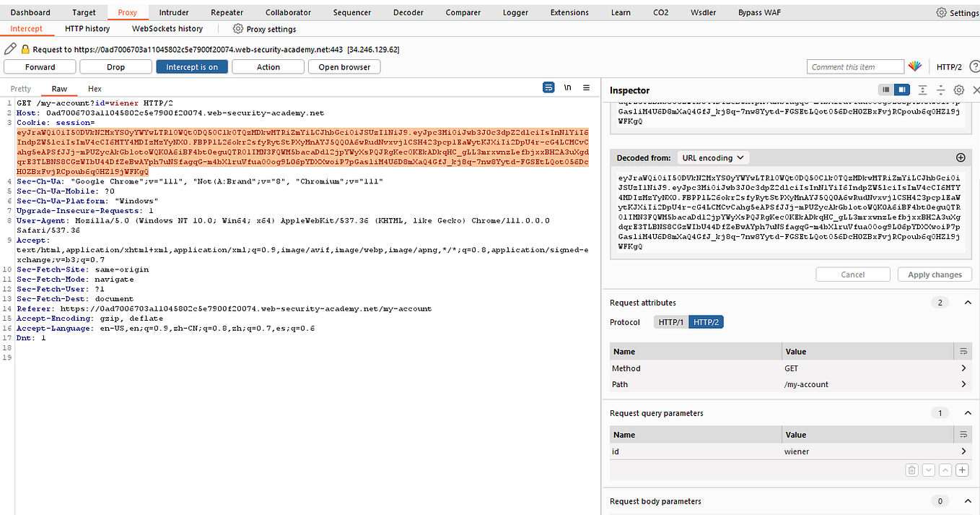
Task: Apply changes in the Inspector panel
Action: [x=934, y=274]
